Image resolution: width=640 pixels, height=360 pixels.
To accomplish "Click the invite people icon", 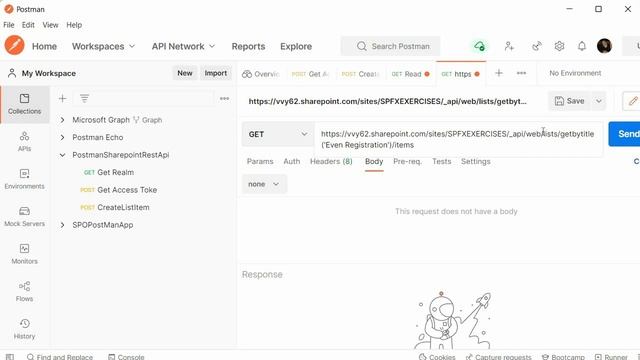I will [509, 46].
